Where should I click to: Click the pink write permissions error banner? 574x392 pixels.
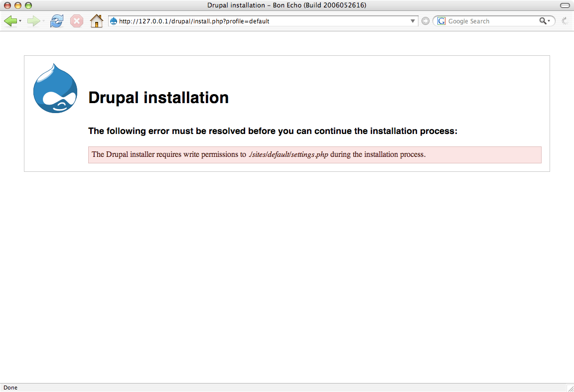pyautogui.click(x=315, y=154)
